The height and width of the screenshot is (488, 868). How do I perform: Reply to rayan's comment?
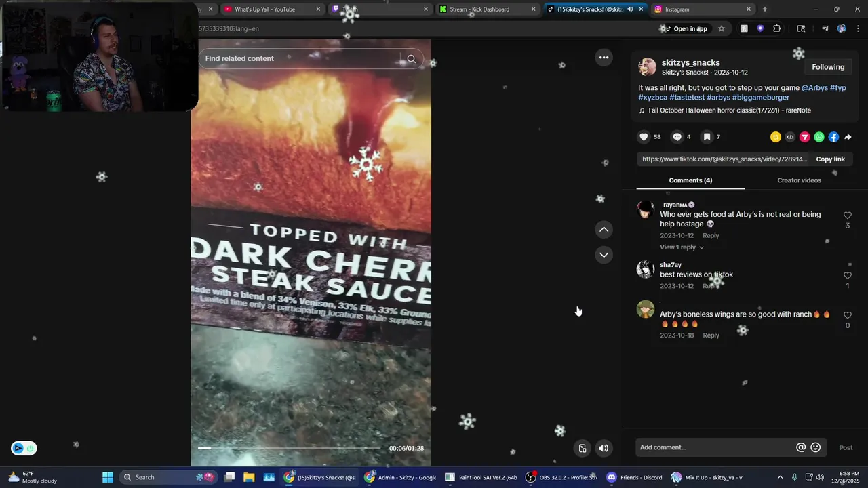pos(711,236)
